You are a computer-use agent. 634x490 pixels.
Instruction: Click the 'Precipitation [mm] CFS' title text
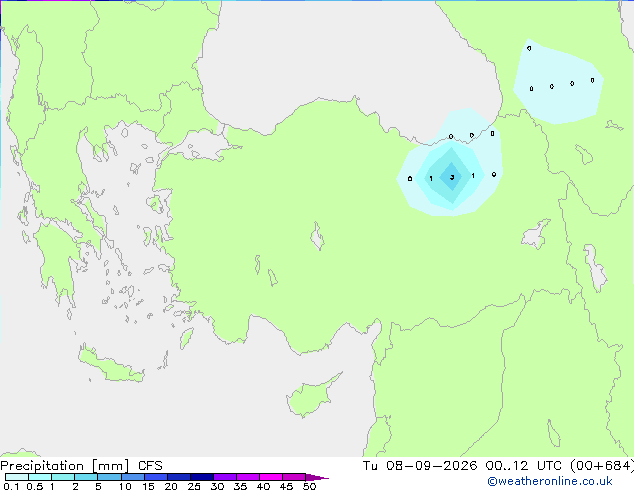(81, 466)
